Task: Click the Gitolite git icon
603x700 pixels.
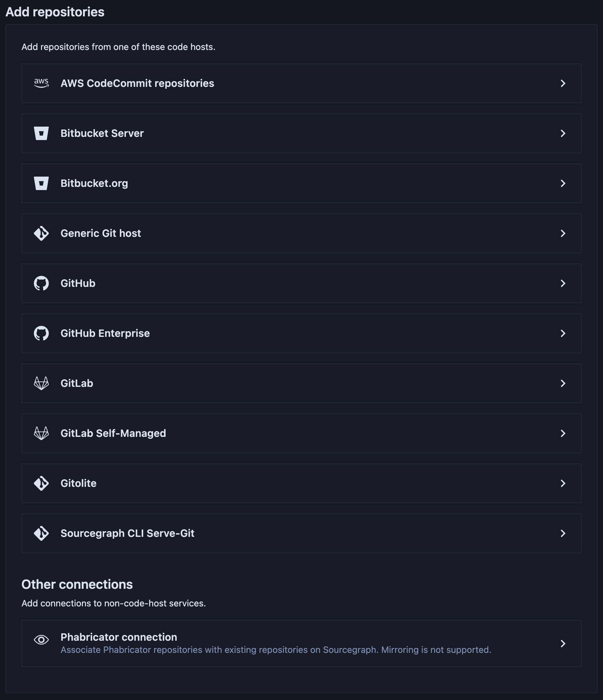Action: pos(41,483)
